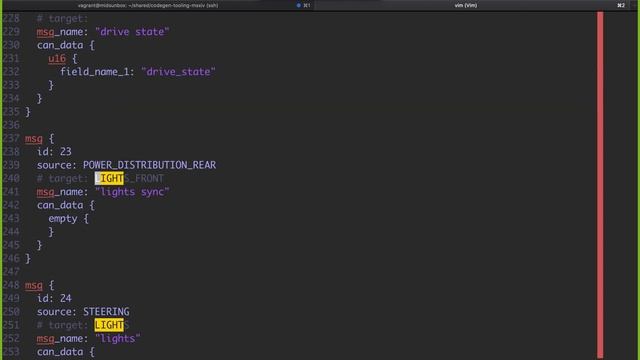Click msg_name in line 229
The image size is (640, 360).
point(60,32)
